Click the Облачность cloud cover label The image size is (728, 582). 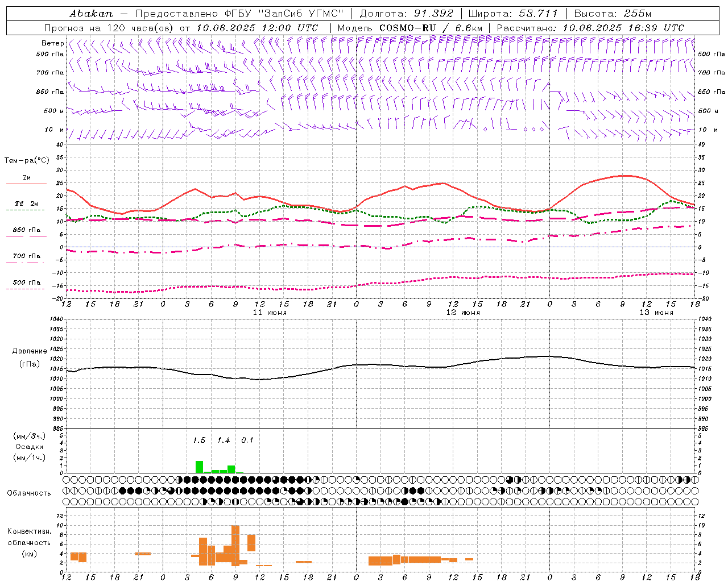pyautogui.click(x=29, y=493)
